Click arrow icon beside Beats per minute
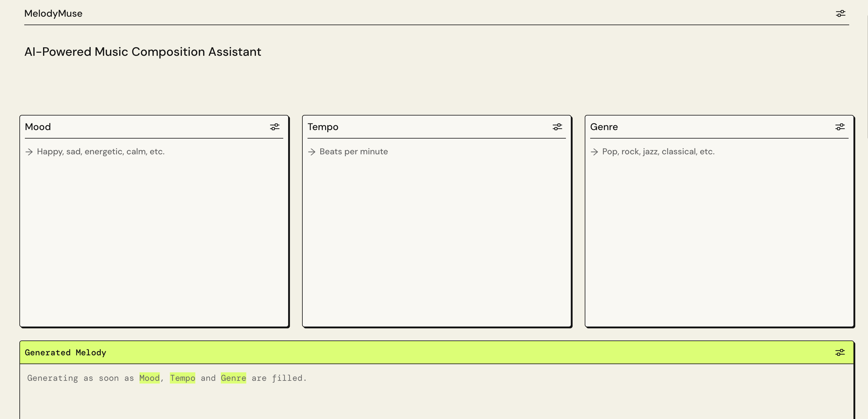 312,152
